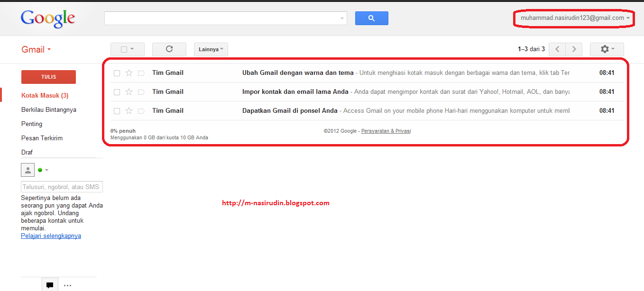Star the "Dapatkan Gmail di ponsel Anda" message

pyautogui.click(x=129, y=111)
